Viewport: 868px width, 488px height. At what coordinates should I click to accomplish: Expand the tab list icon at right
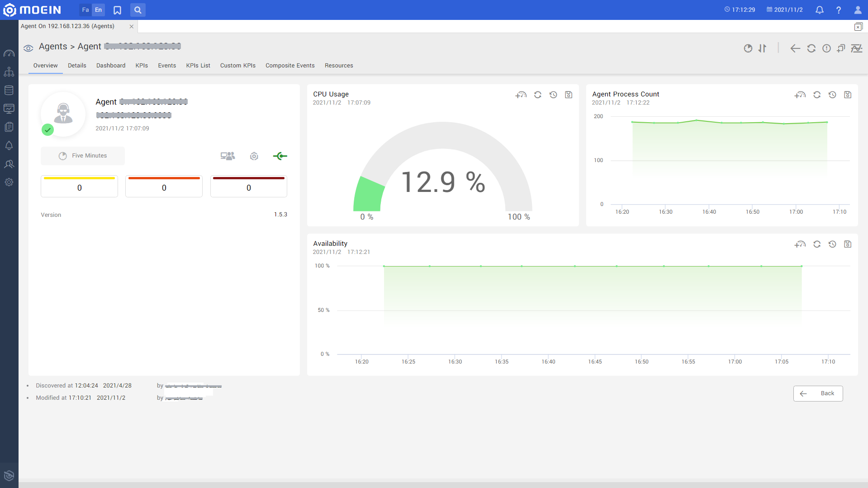click(x=858, y=27)
